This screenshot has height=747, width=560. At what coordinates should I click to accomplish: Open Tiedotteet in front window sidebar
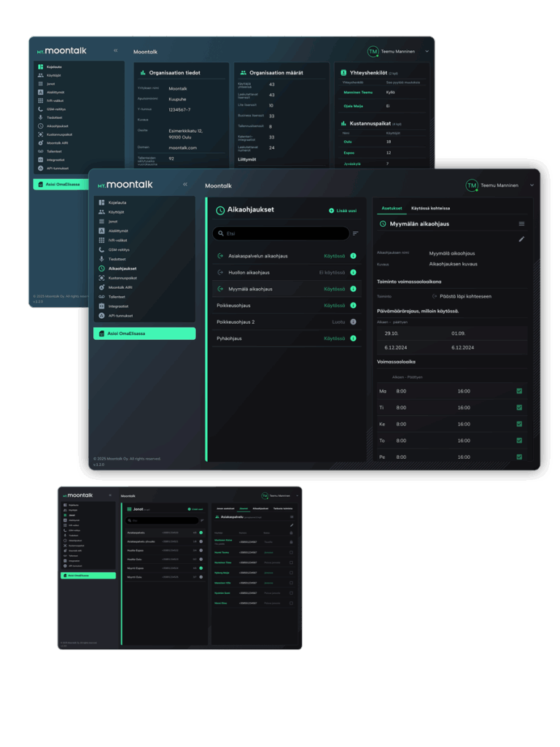point(112,259)
